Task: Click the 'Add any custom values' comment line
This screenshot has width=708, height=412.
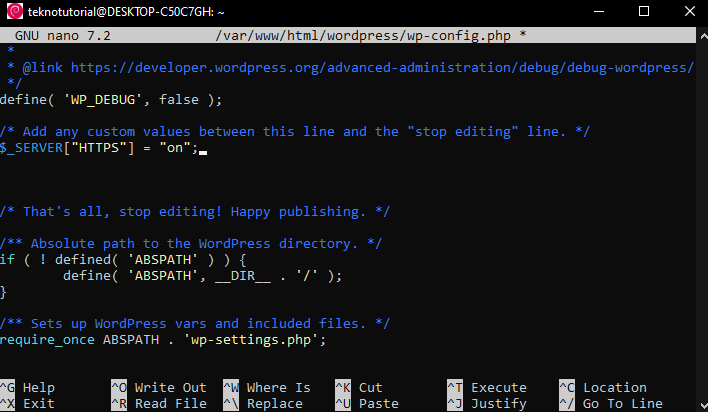Action: pyautogui.click(x=295, y=132)
